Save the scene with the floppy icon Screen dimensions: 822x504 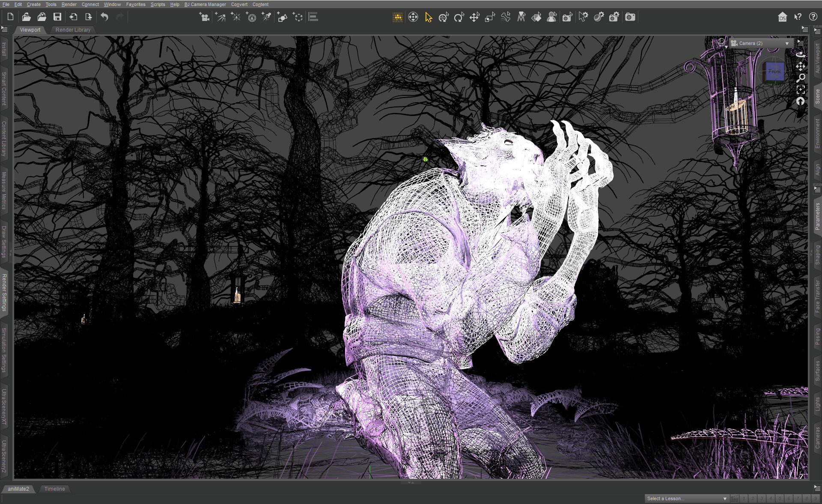click(57, 17)
